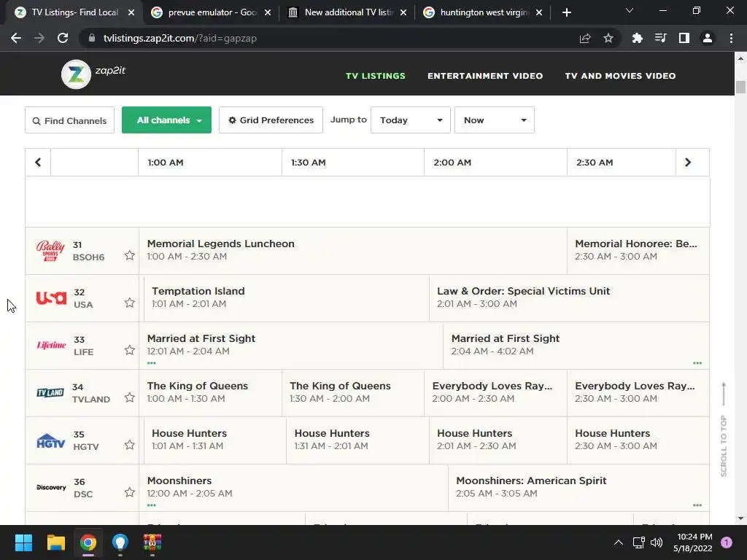This screenshot has height=560, width=747.
Task: Open the Lifetime channel logo
Action: [x=51, y=345]
